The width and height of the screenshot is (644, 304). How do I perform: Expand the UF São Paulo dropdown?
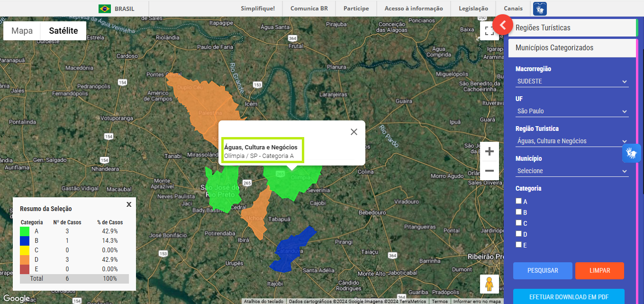572,111
